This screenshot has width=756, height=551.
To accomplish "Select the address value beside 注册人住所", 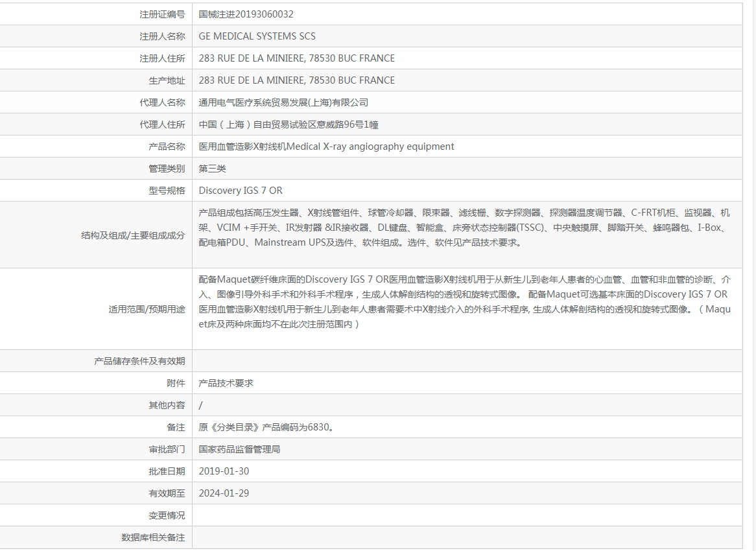I will click(x=296, y=58).
